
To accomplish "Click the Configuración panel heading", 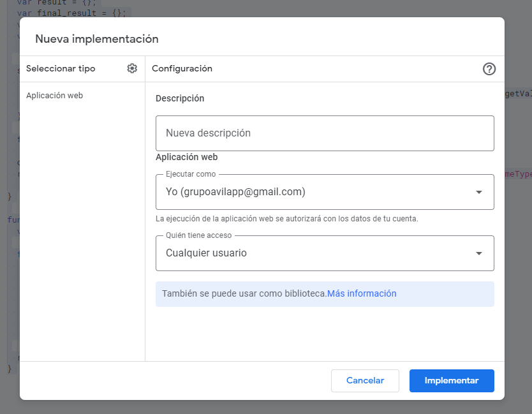I will pyautogui.click(x=182, y=69).
